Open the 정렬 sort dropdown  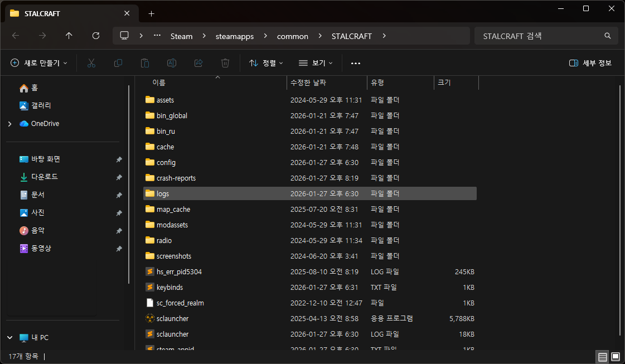click(266, 63)
